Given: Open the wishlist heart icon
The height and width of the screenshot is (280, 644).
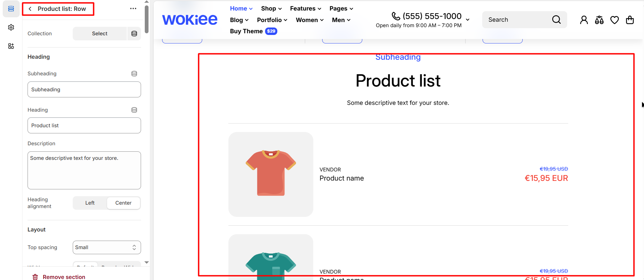Looking at the screenshot, I should (x=614, y=20).
